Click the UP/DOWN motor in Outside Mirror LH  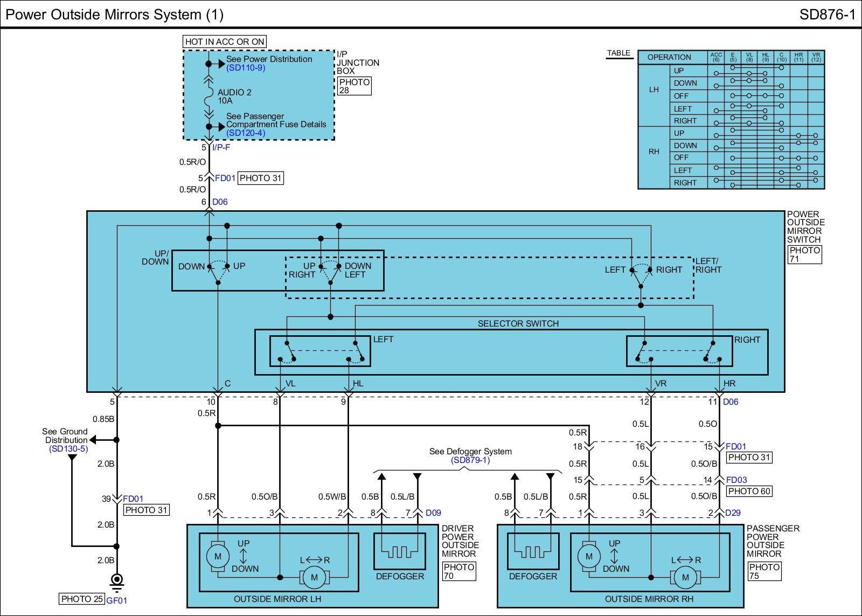coord(218,556)
